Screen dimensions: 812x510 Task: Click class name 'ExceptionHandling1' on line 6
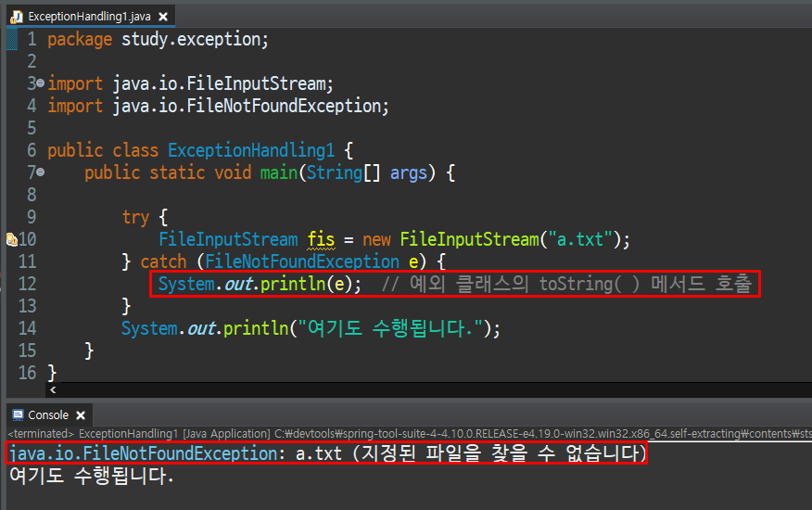(x=251, y=150)
